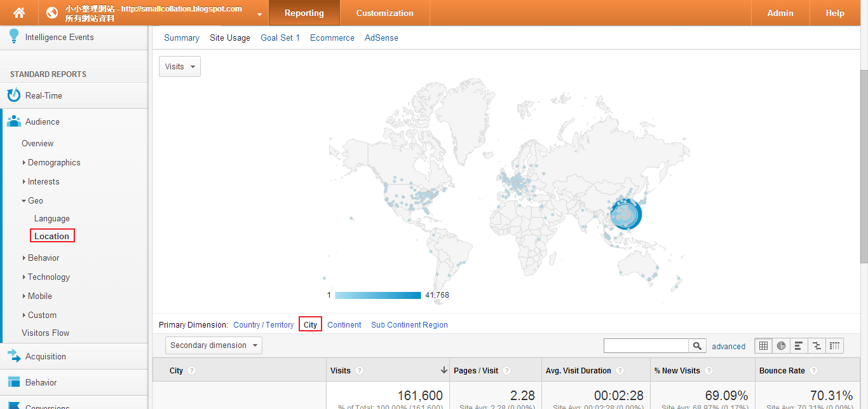
Task: Open the Comparison view icon
Action: (817, 345)
